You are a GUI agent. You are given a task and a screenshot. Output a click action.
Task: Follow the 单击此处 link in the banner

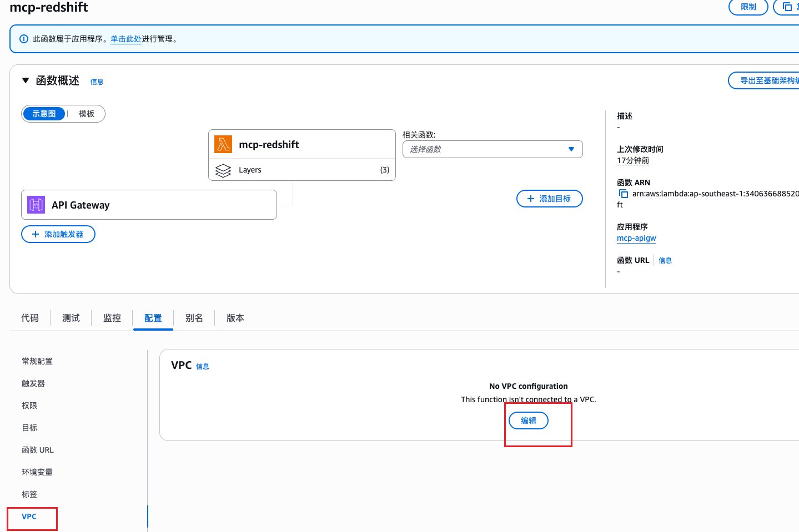[x=126, y=39]
